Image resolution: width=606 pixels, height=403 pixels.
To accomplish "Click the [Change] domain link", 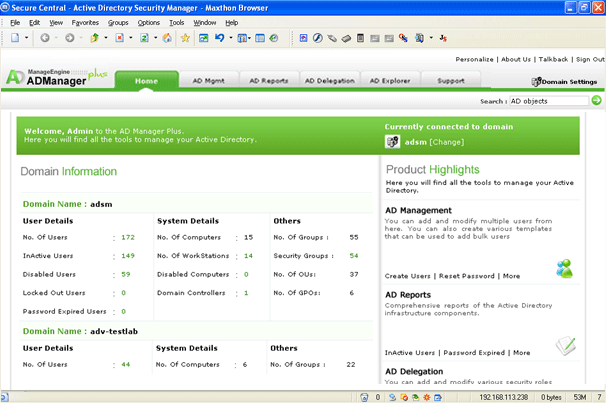I will 447,142.
